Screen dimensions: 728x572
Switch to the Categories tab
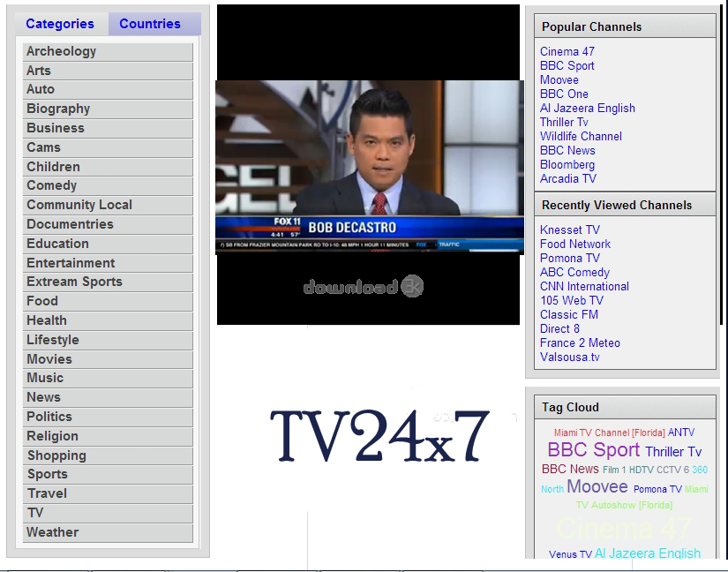pyautogui.click(x=60, y=24)
